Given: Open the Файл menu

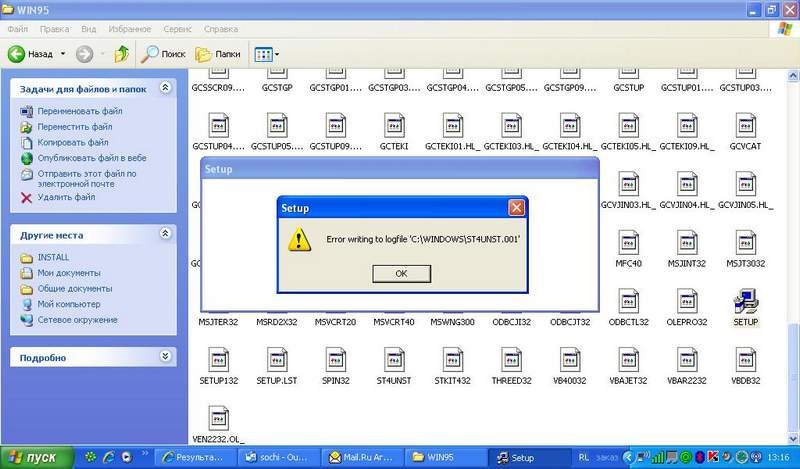Looking at the screenshot, I should coord(18,29).
